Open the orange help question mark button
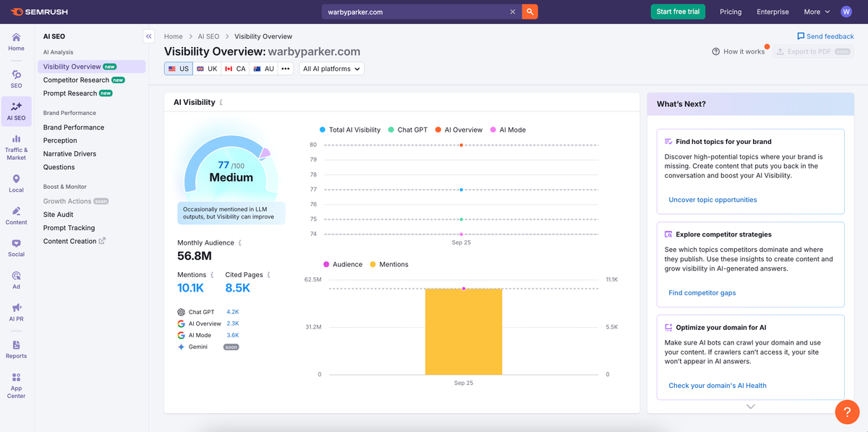The width and height of the screenshot is (868, 432). click(x=847, y=412)
